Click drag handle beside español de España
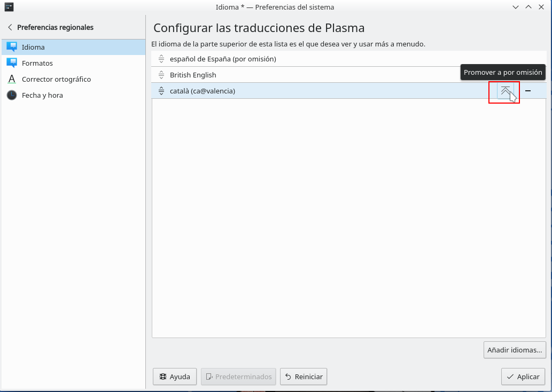This screenshot has width=552, height=392. (x=161, y=59)
